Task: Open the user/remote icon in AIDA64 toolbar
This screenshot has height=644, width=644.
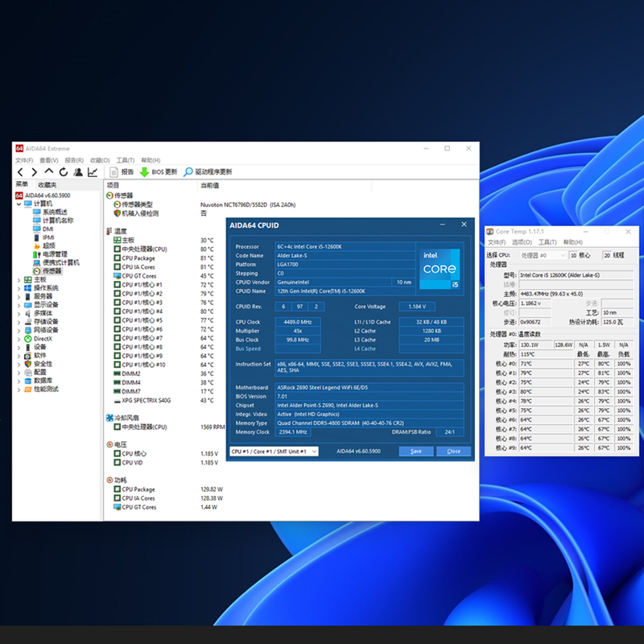Action: pyautogui.click(x=78, y=171)
